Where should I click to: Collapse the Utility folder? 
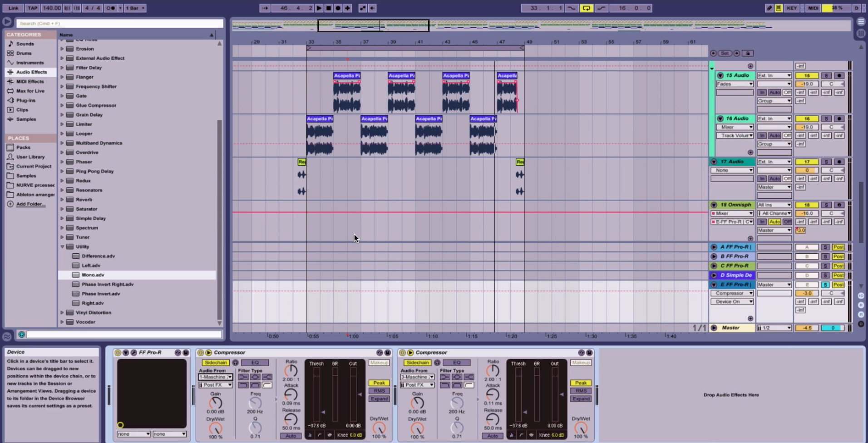[x=62, y=247]
